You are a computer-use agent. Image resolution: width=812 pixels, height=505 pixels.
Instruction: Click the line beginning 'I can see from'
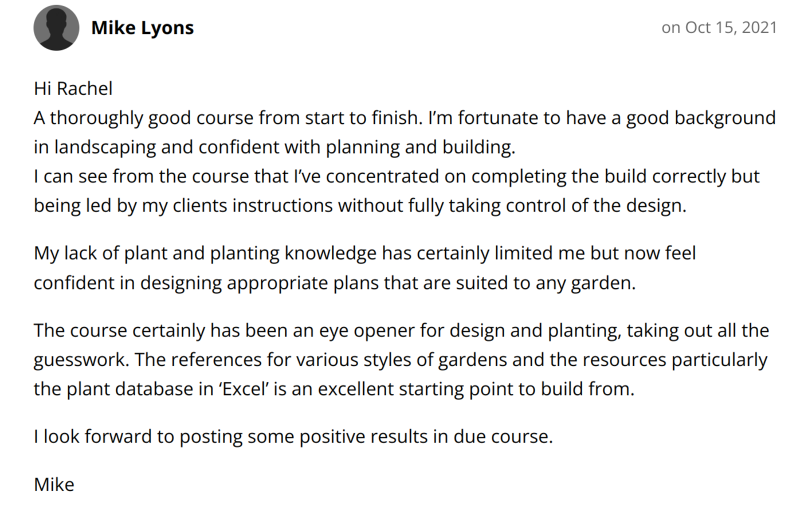tap(397, 176)
